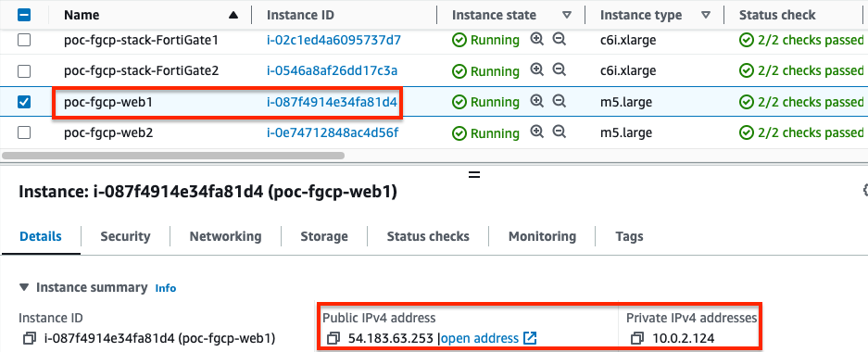Zoom out on poc-fgcp-stack-FortiGate2 Running state filter

[x=560, y=70]
